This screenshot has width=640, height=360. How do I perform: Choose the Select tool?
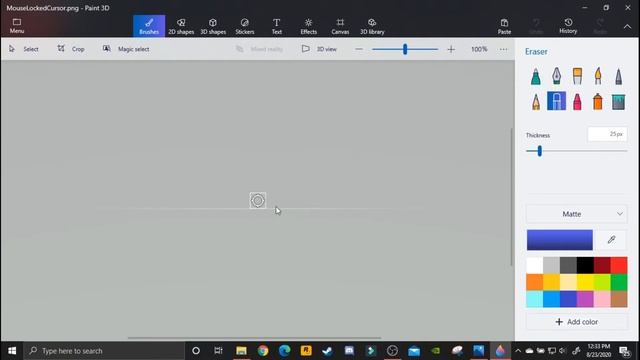coord(24,49)
